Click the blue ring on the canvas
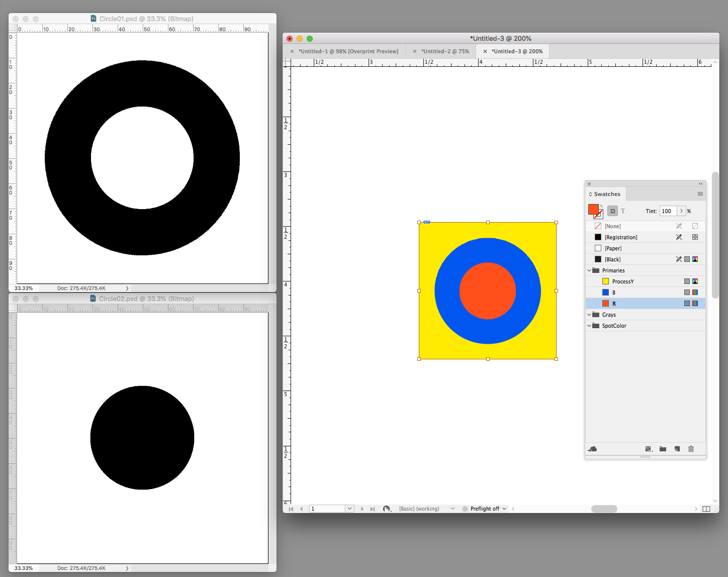The image size is (728, 577). click(447, 291)
